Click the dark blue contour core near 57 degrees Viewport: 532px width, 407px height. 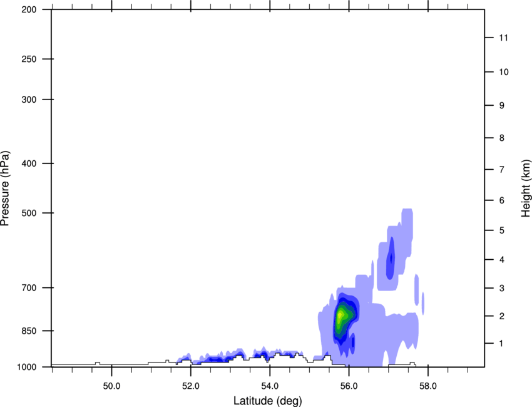(x=391, y=258)
